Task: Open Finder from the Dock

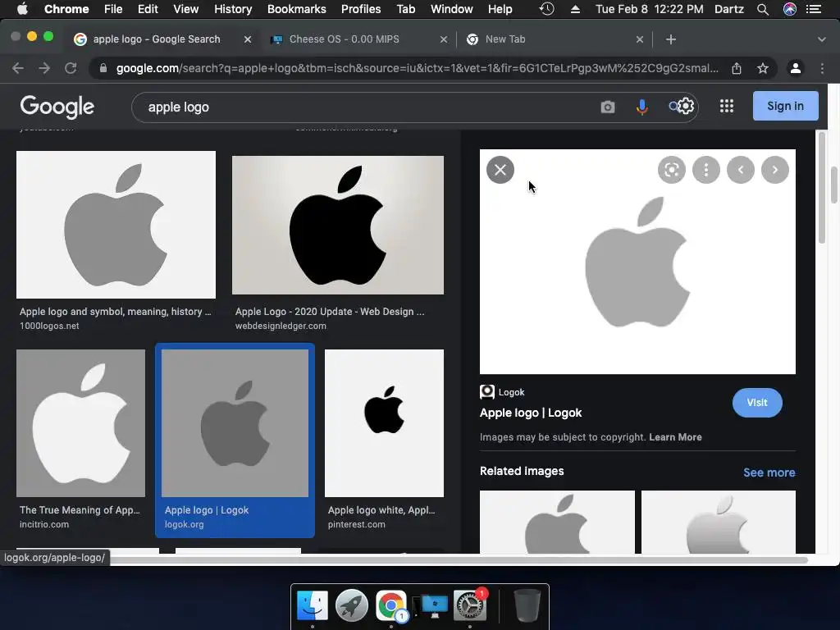Action: click(313, 605)
